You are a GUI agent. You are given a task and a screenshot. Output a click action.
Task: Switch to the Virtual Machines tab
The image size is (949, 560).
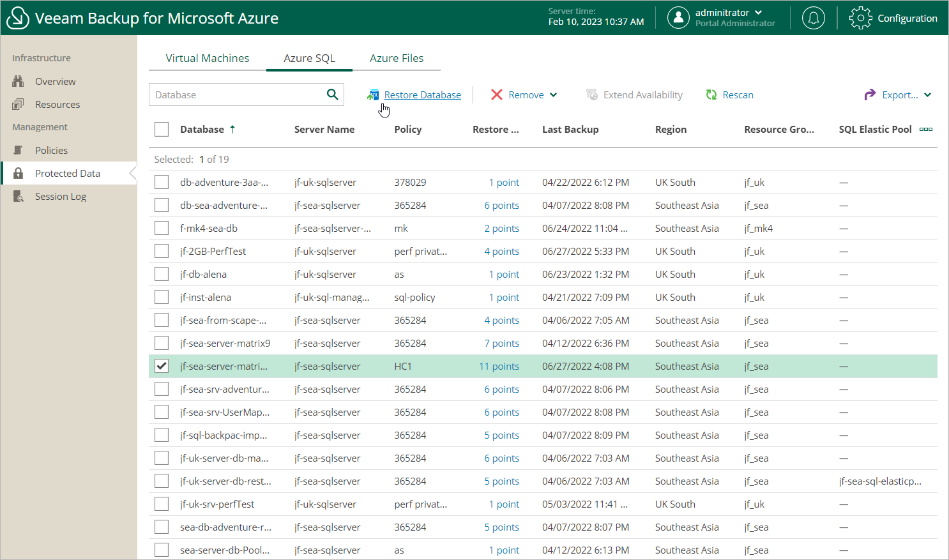208,58
